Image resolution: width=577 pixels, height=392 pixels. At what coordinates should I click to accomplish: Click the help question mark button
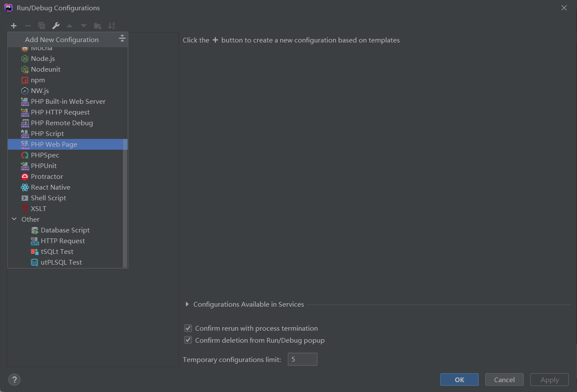click(14, 380)
